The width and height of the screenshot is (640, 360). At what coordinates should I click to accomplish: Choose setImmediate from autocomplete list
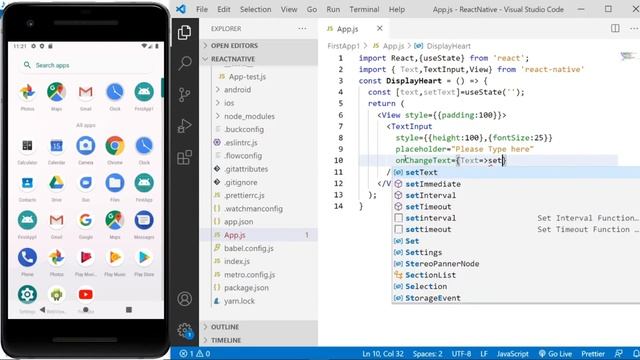(516, 184)
